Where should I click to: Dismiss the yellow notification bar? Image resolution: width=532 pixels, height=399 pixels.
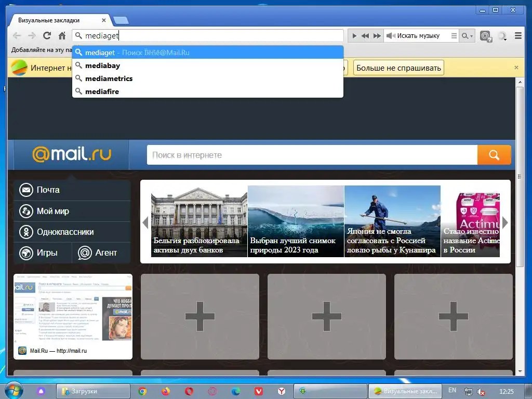tap(516, 68)
